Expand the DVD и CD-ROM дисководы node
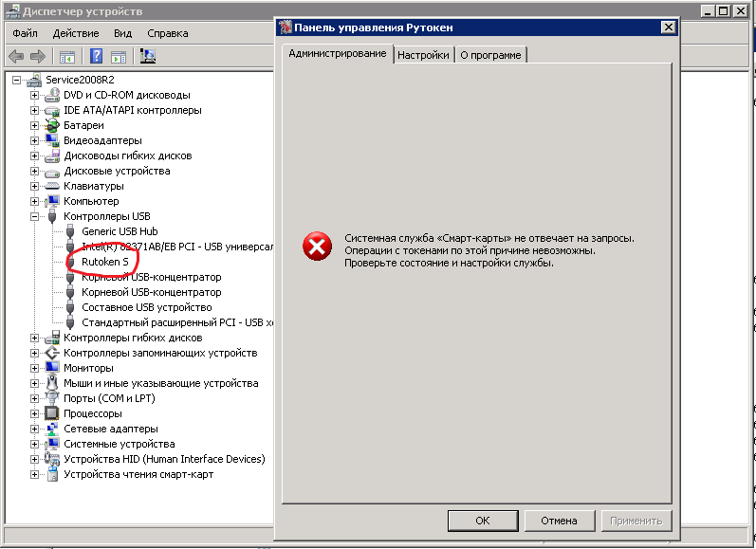756x549 pixels. (35, 95)
